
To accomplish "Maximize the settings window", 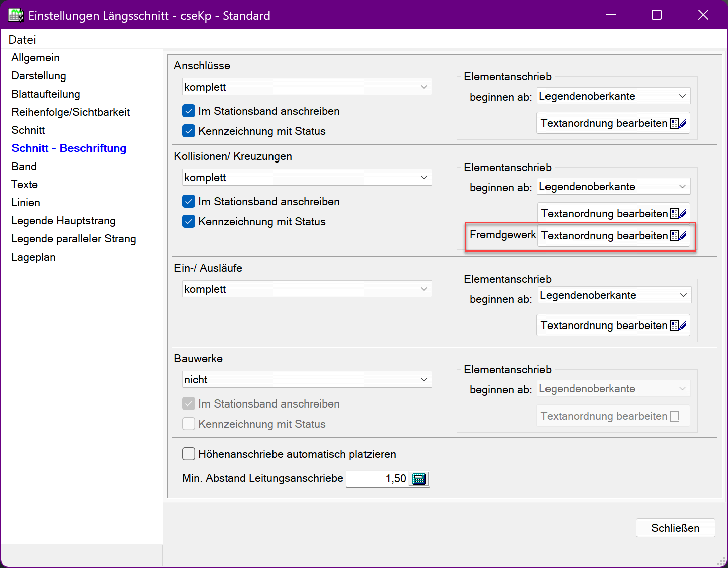I will tap(656, 15).
